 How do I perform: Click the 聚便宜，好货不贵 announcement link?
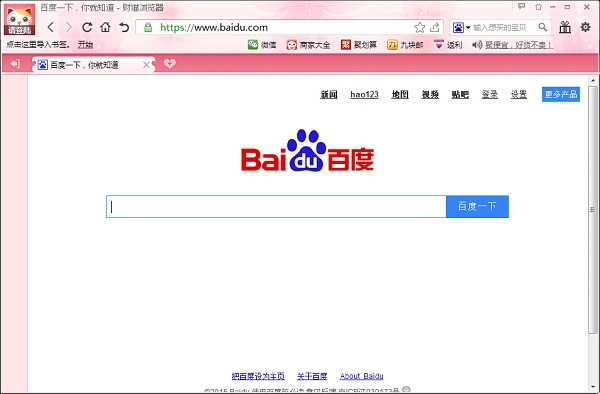tap(518, 45)
